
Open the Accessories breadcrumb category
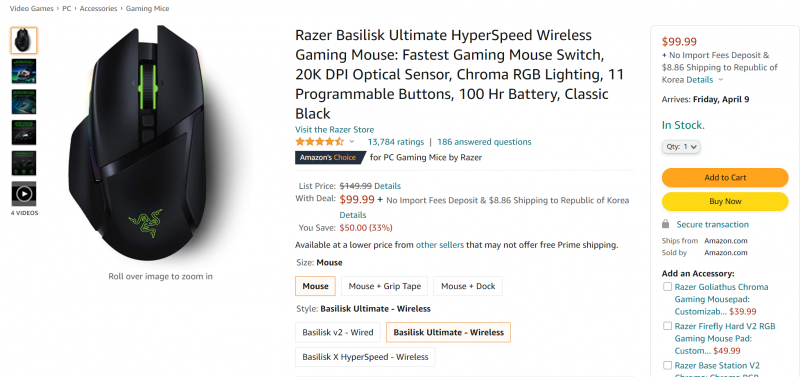98,9
